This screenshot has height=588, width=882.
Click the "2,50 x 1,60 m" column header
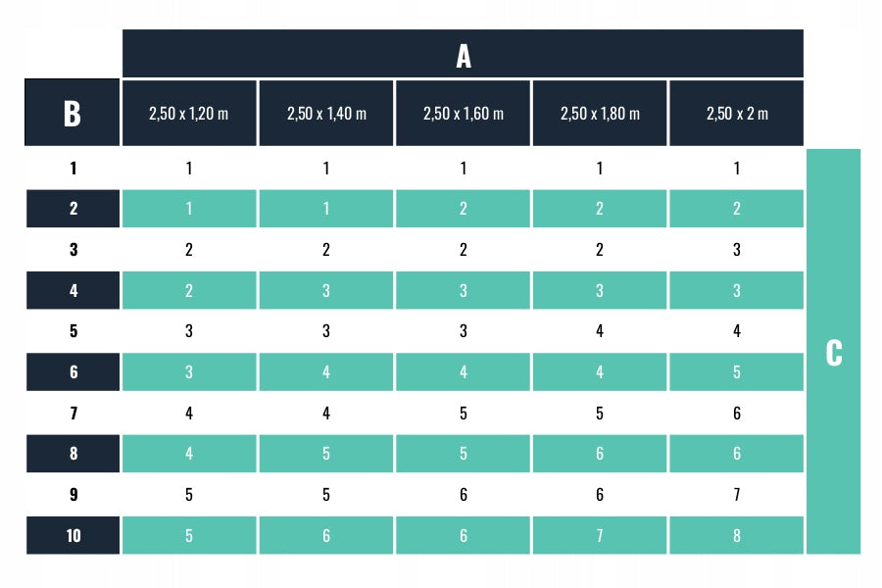click(x=464, y=114)
